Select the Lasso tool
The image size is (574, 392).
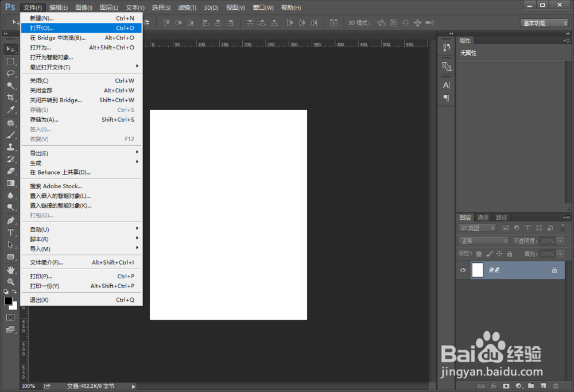[x=10, y=73]
